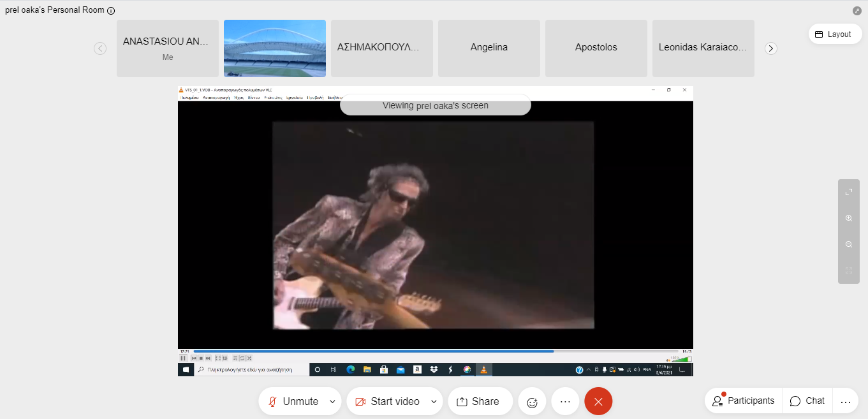The image size is (868, 419).
Task: Open the Εργαλεία menu in VLC
Action: (x=294, y=98)
